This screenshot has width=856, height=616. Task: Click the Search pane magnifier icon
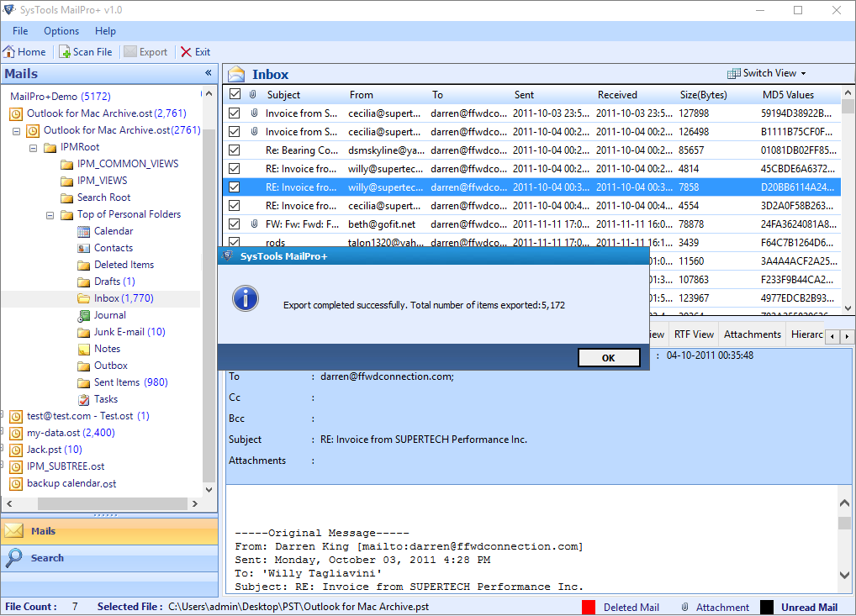pos(13,558)
